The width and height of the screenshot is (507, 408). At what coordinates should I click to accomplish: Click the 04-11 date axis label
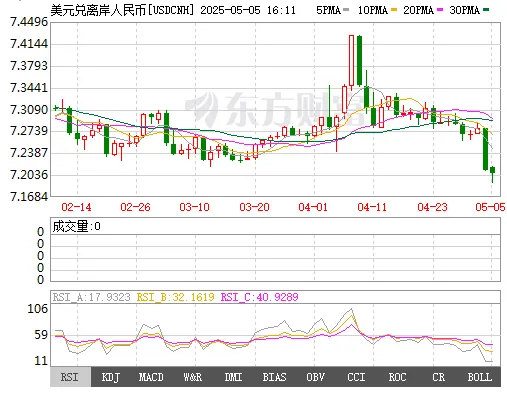click(x=372, y=207)
